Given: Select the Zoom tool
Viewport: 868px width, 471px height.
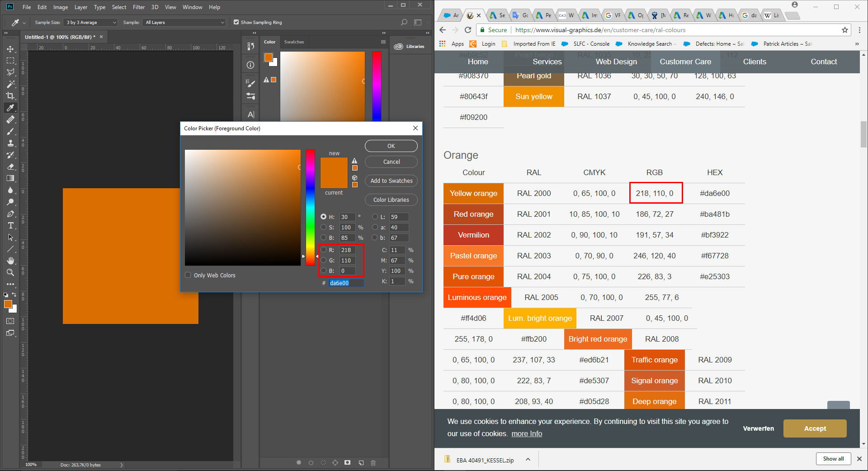Looking at the screenshot, I should 10,272.
